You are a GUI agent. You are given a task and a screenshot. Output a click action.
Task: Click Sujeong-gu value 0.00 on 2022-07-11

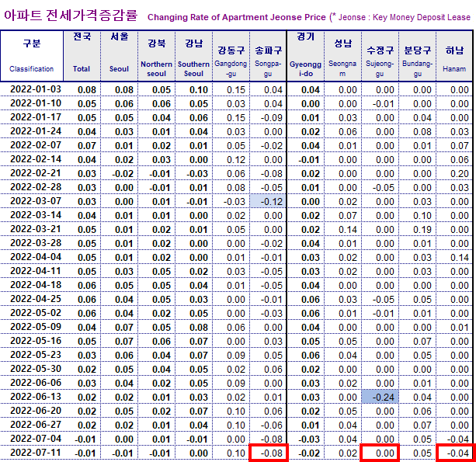click(x=380, y=453)
